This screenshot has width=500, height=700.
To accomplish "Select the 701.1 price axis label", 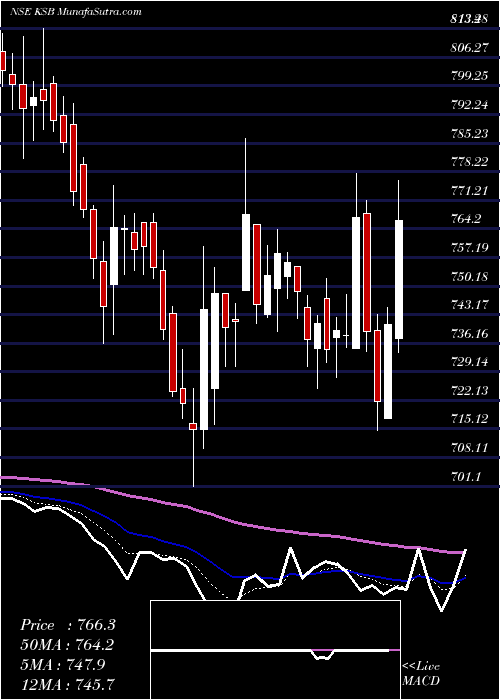I will tap(466, 477).
